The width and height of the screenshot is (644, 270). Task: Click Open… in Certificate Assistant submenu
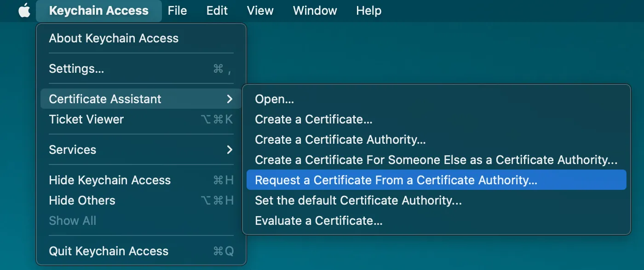[437, 99]
